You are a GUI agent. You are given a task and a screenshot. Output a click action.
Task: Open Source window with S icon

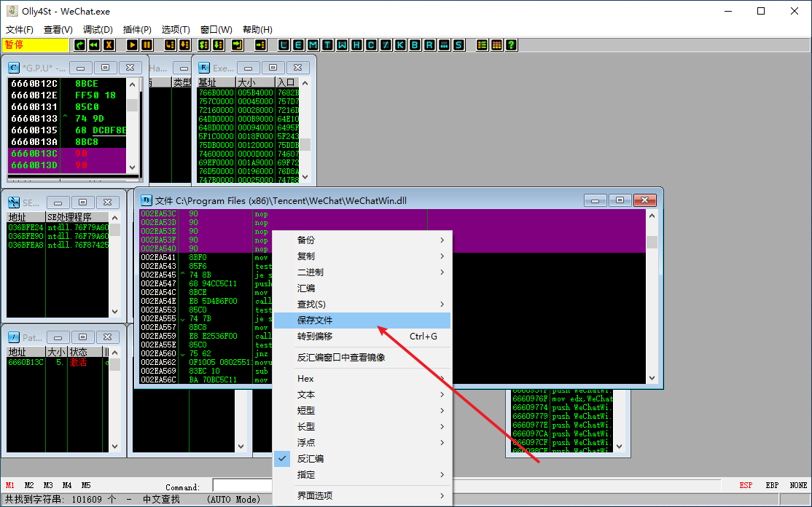click(458, 45)
